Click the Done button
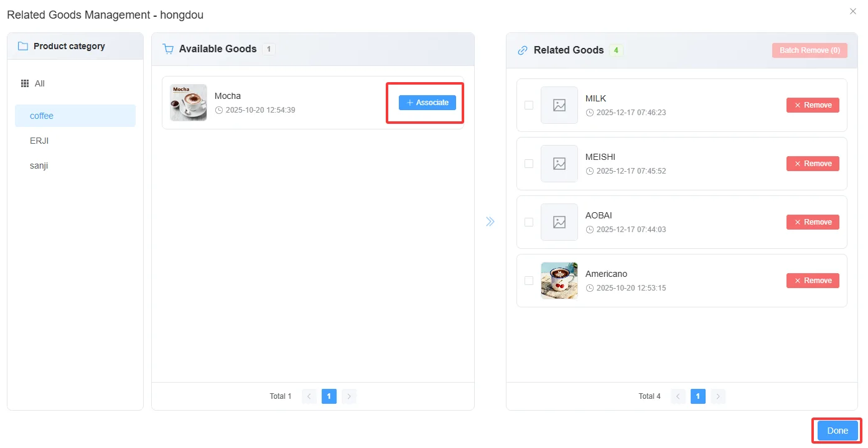868x448 pixels. point(838,431)
